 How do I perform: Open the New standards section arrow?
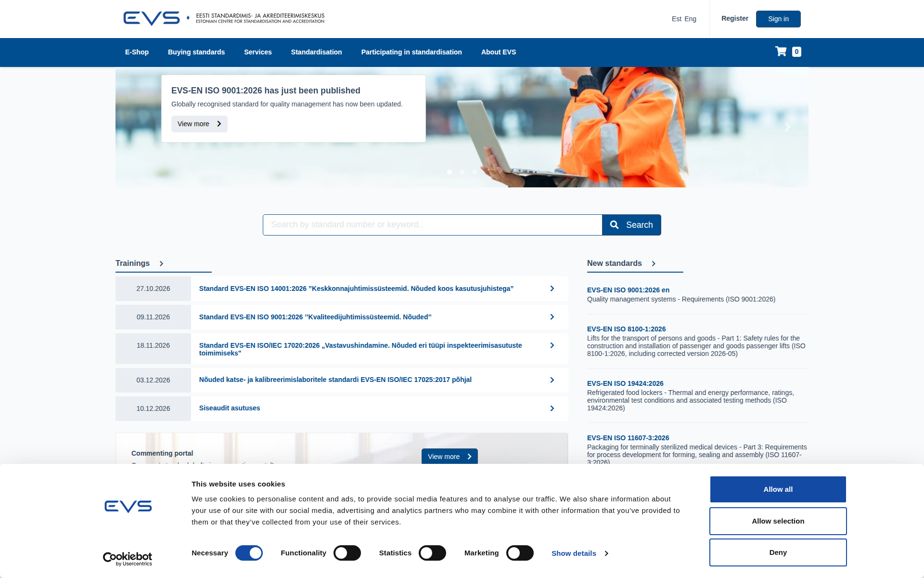tap(654, 263)
